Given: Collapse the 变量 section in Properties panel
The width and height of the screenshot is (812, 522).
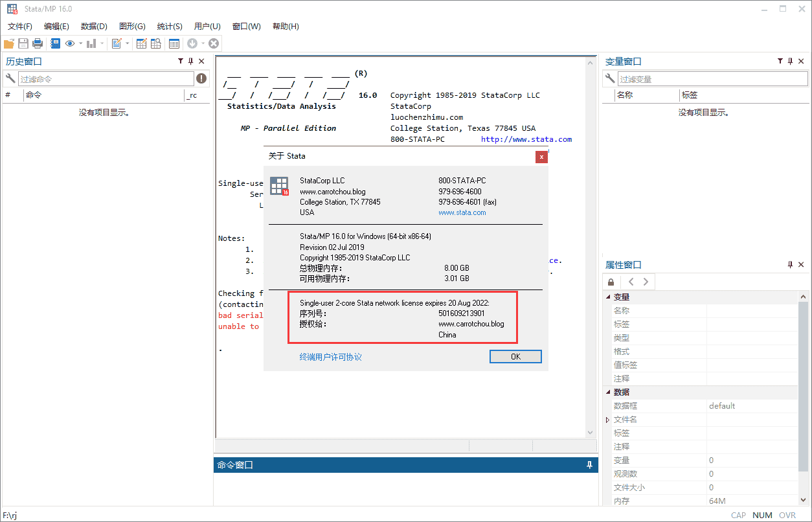Looking at the screenshot, I should tap(607, 297).
